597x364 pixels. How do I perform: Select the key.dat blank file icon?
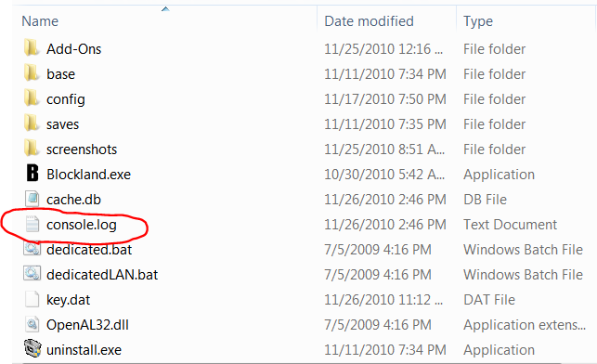pyautogui.click(x=32, y=299)
